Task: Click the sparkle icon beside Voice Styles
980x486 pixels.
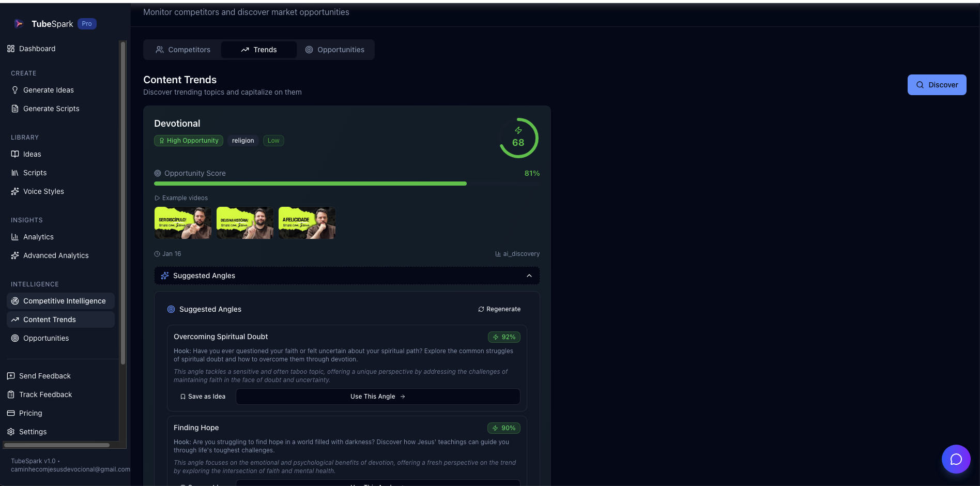Action: coord(15,191)
